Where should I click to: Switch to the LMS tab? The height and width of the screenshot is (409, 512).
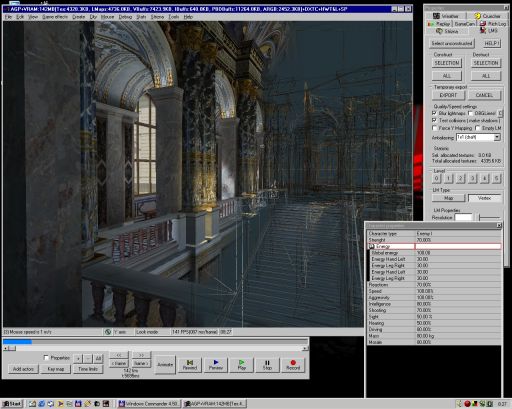click(x=489, y=31)
